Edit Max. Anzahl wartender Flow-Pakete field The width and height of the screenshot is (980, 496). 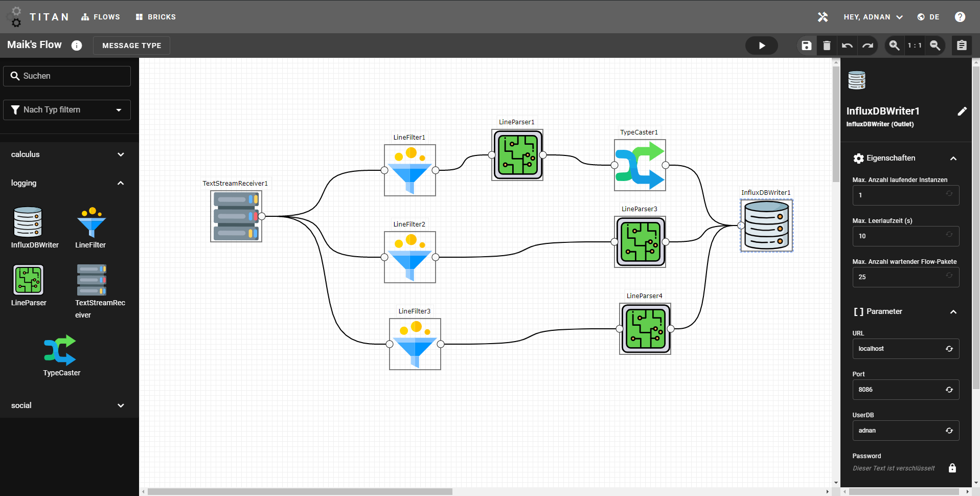(x=905, y=277)
